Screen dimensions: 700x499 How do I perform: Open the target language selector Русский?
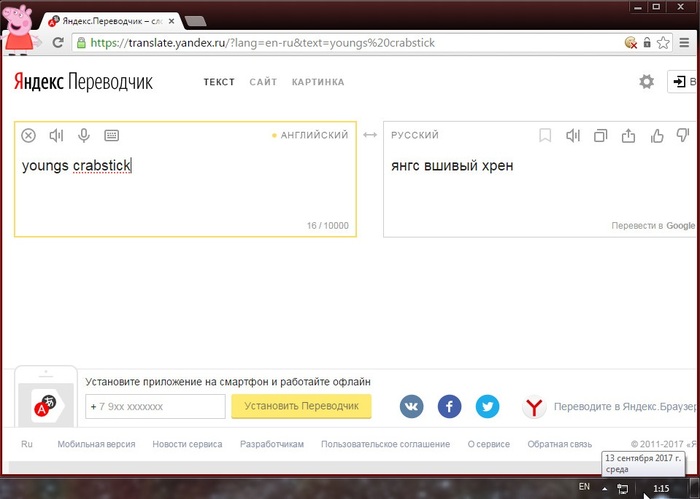tap(415, 135)
